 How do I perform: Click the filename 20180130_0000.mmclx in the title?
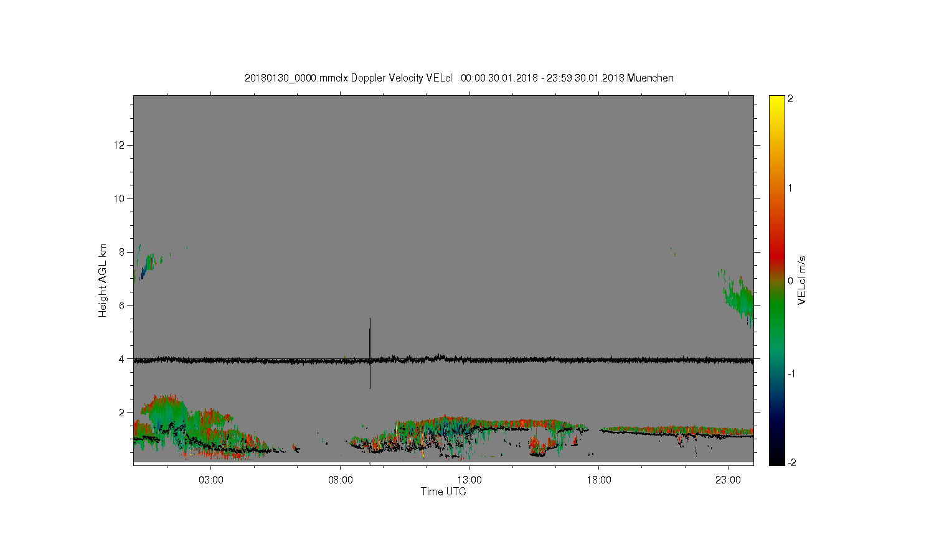coord(296,78)
